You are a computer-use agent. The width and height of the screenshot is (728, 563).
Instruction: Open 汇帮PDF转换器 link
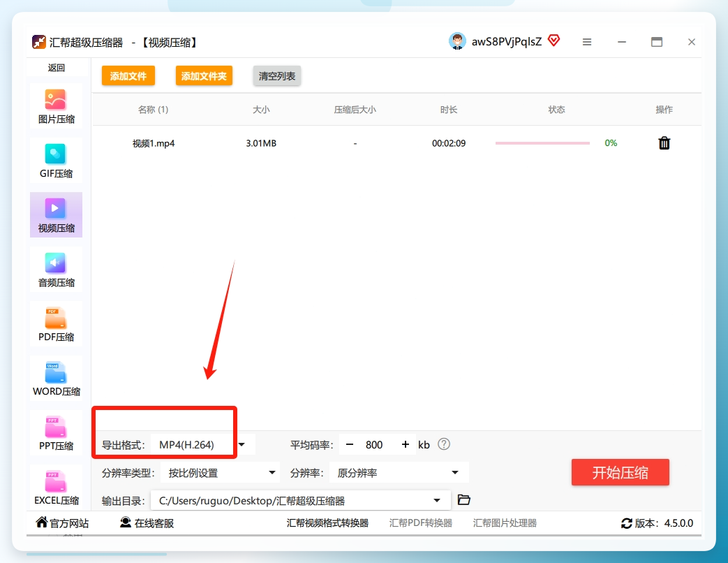[421, 523]
